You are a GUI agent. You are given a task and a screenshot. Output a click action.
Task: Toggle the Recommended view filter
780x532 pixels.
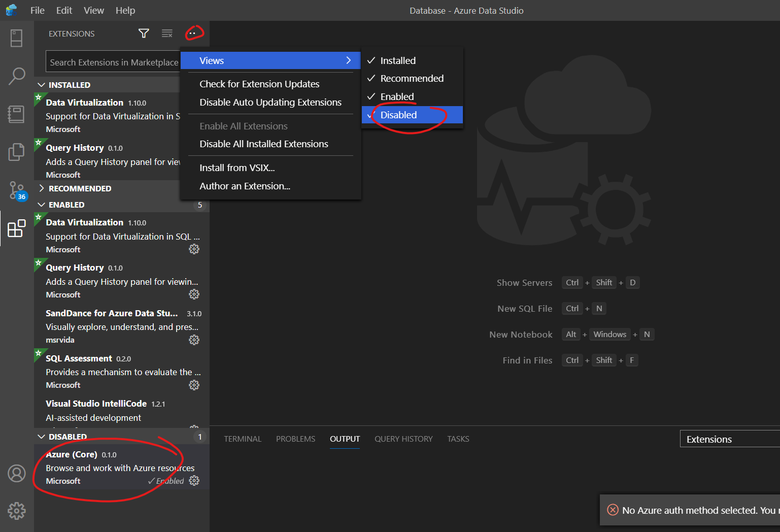412,78
